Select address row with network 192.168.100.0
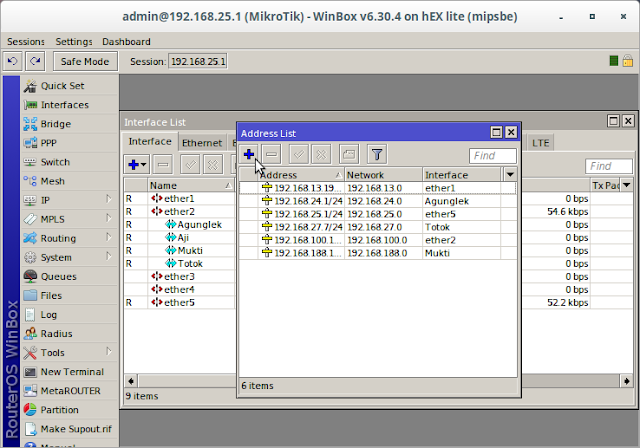Viewport: 640px width, 448px height. pyautogui.click(x=378, y=240)
